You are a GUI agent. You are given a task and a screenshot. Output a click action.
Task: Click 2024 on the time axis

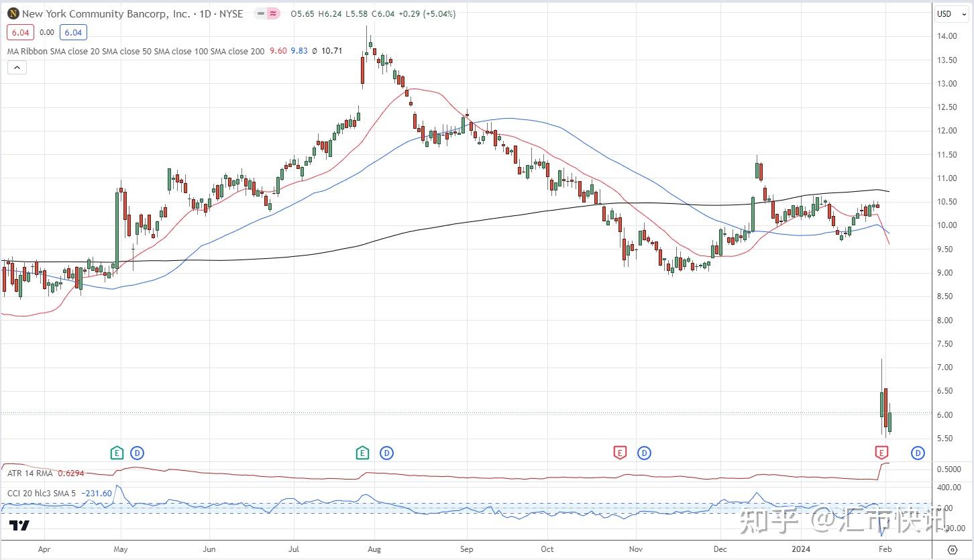(802, 549)
